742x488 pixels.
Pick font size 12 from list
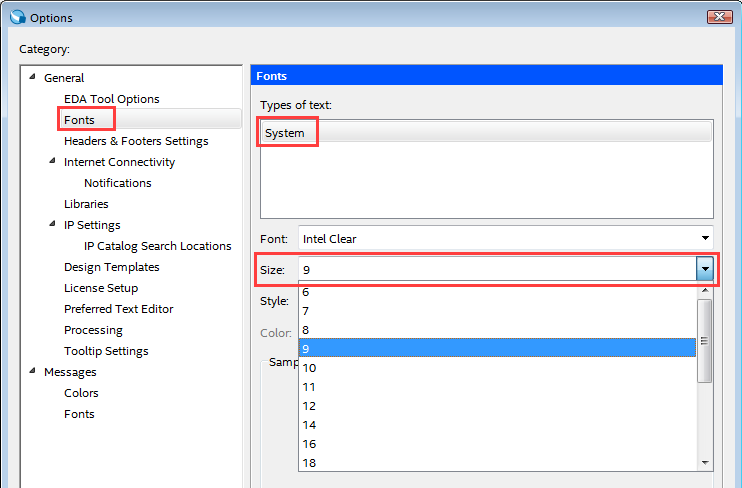coord(309,406)
